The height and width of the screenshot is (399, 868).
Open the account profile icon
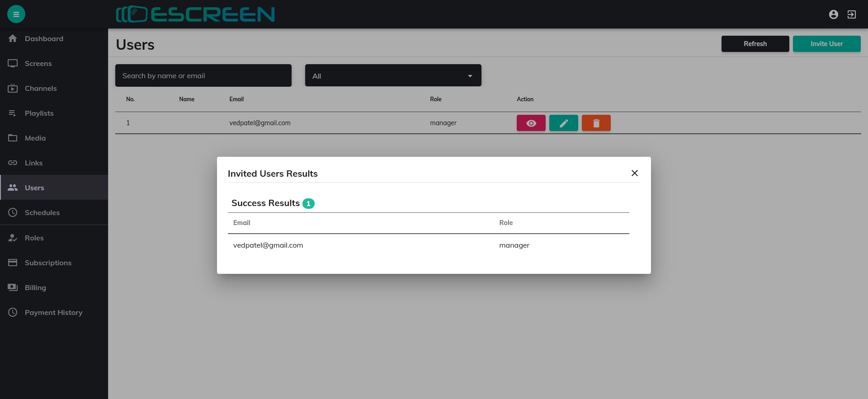(833, 14)
